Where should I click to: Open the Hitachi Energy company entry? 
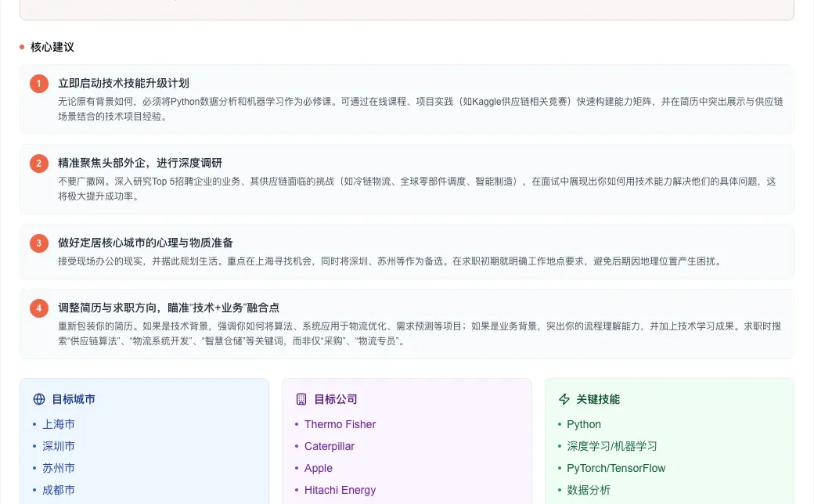(x=340, y=490)
